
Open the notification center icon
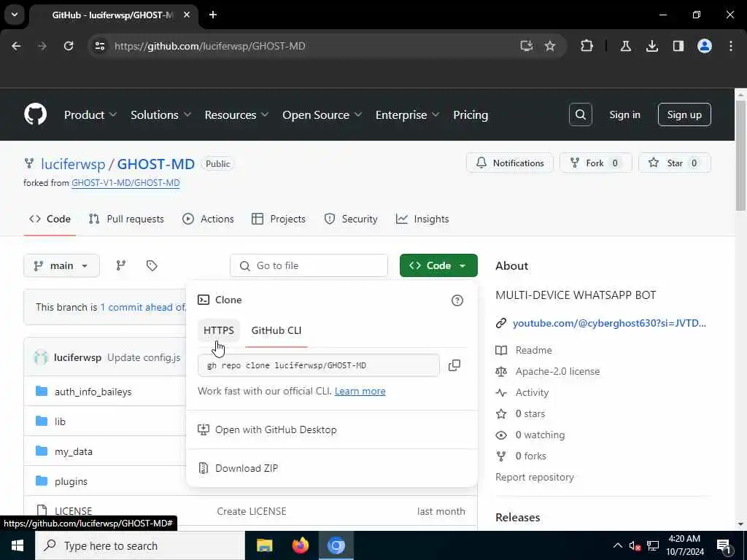coord(724,545)
